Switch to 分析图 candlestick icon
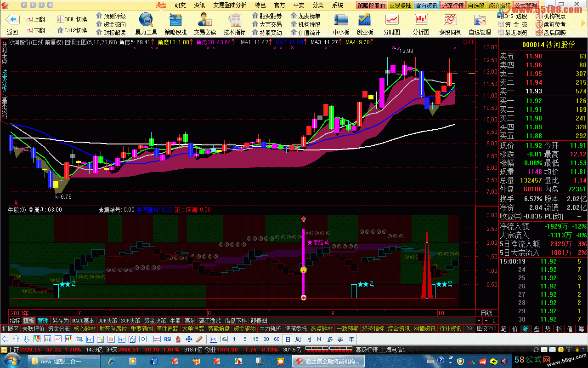The image size is (588, 368). tap(421, 20)
